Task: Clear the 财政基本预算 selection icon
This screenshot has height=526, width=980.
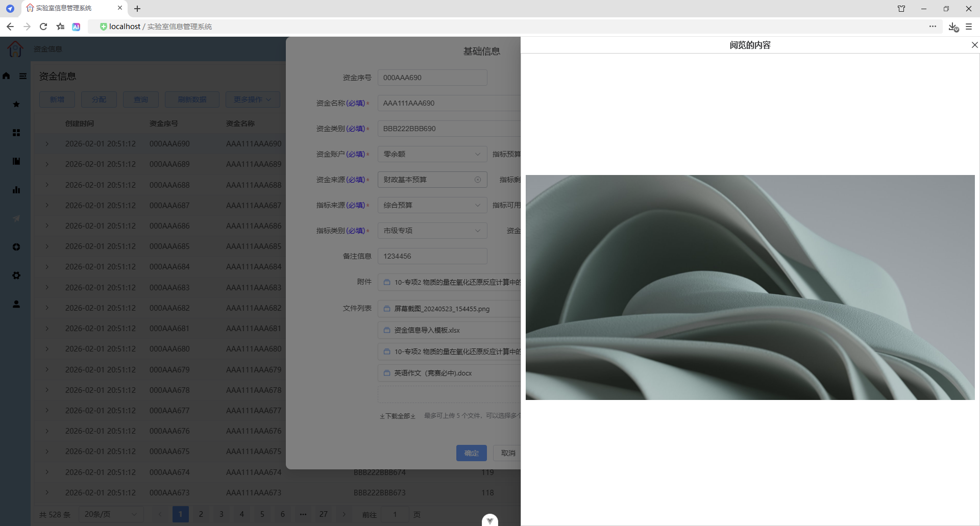Action: 478,180
